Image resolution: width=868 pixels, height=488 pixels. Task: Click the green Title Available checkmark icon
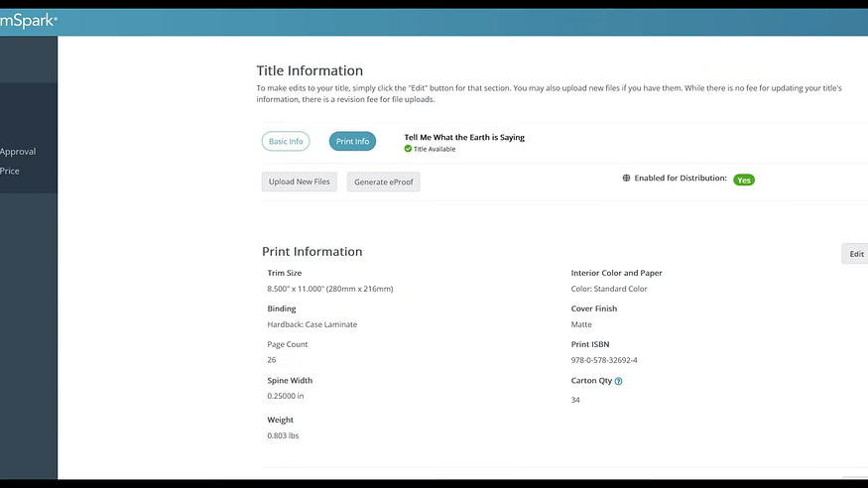(x=408, y=149)
